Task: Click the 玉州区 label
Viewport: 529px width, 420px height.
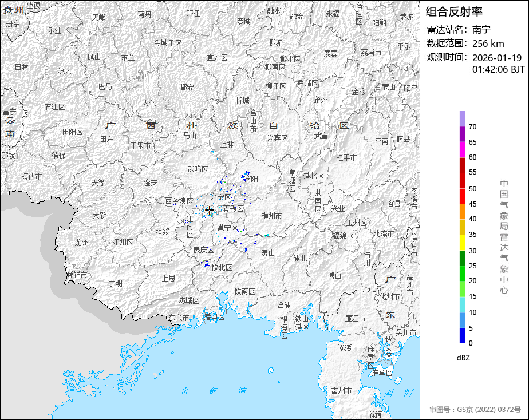Action: click(356, 223)
